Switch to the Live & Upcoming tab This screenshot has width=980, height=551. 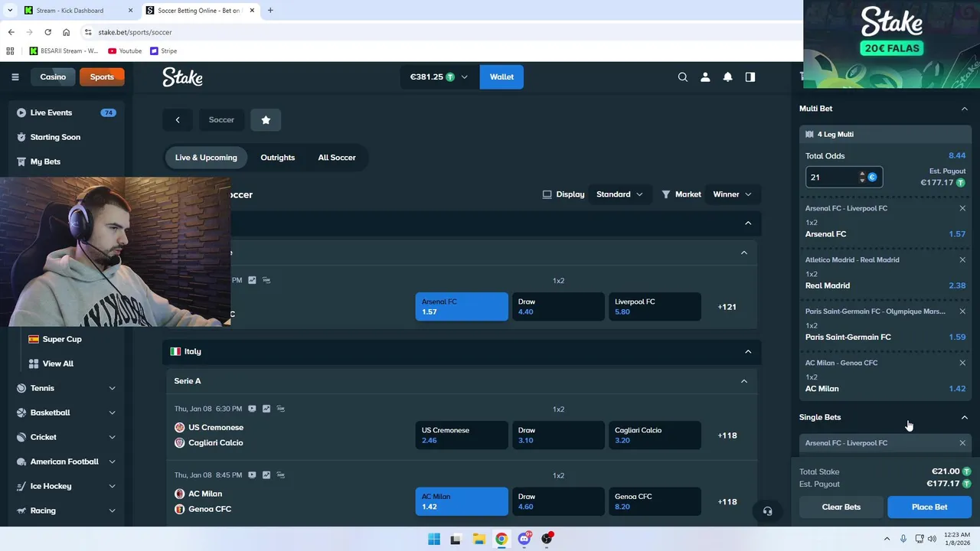tap(206, 158)
